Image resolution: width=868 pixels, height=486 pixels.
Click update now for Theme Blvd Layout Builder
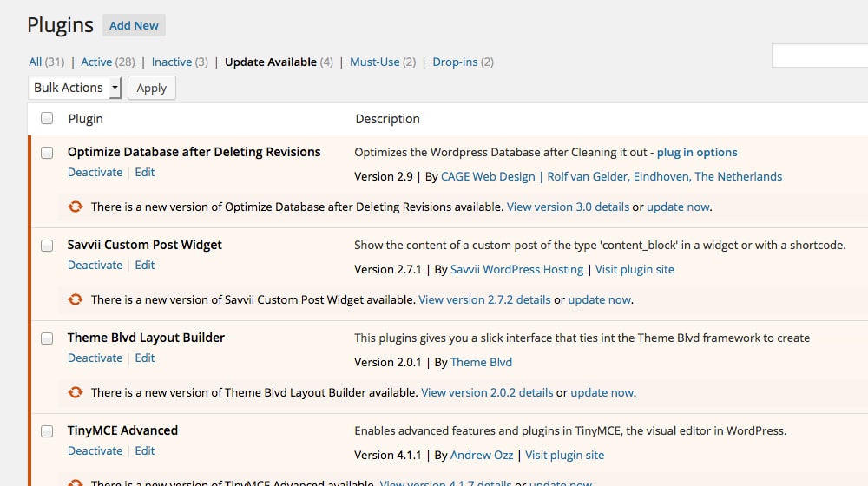click(602, 392)
